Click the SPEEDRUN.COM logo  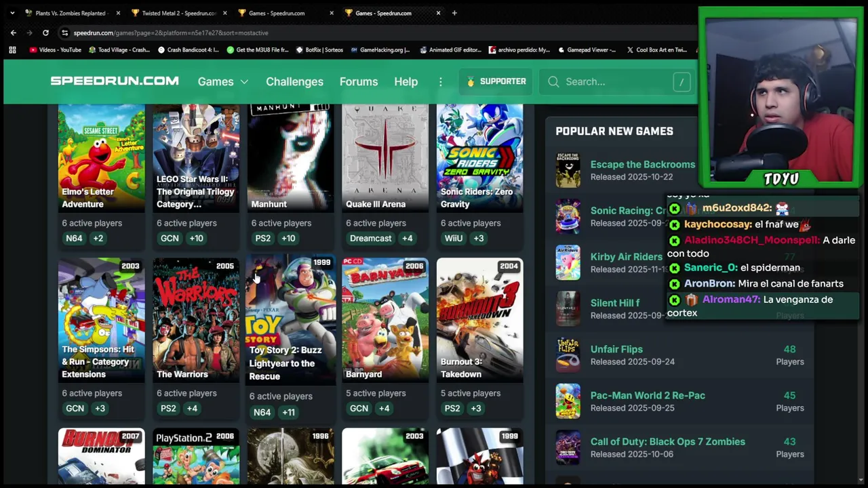115,81
